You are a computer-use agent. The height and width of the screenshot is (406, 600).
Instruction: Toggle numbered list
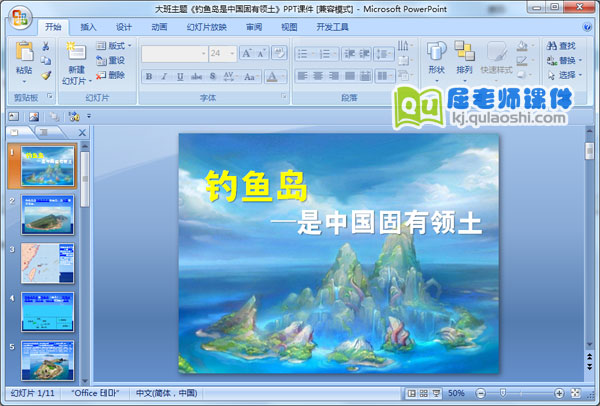pos(324,54)
